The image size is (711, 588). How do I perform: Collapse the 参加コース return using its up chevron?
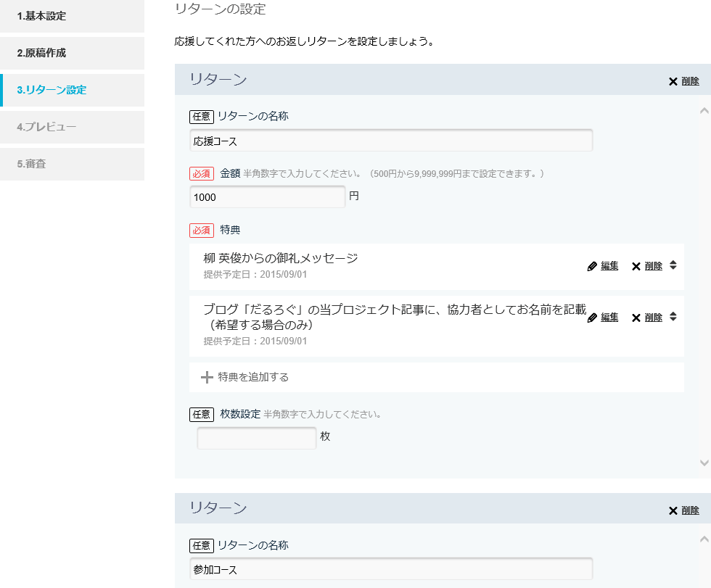click(x=703, y=539)
